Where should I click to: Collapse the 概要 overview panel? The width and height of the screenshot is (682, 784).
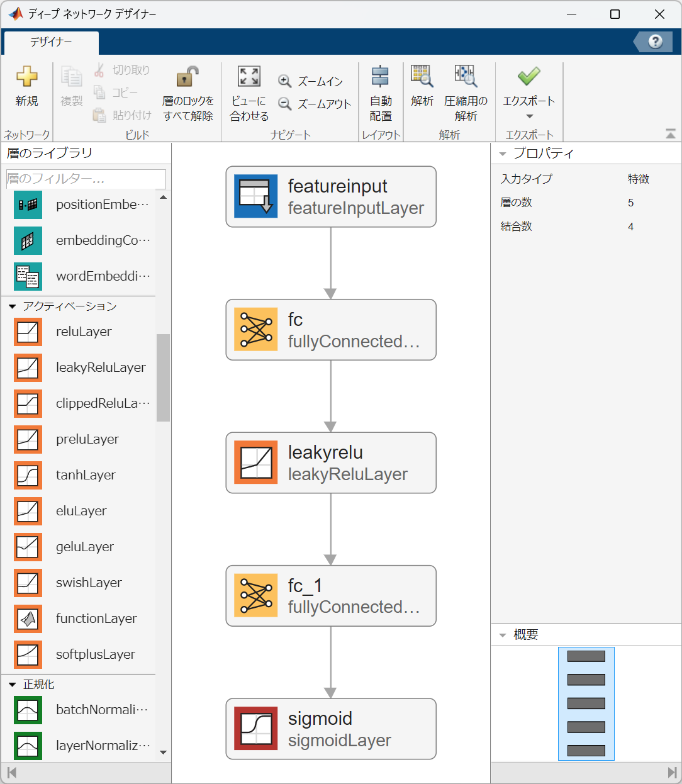click(503, 636)
